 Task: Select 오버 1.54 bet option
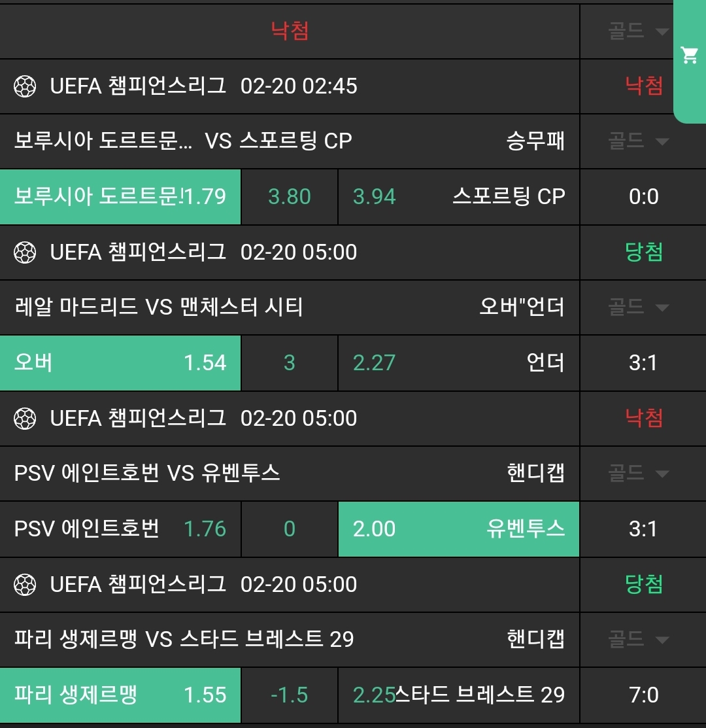120,363
